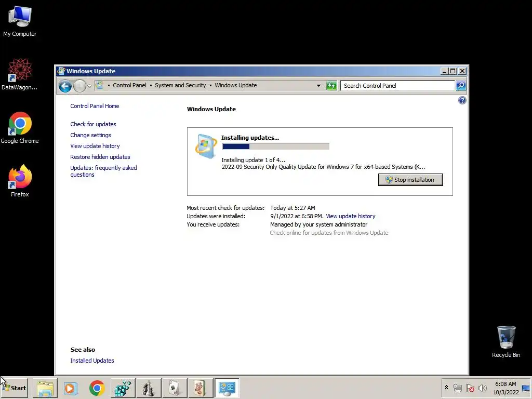Click the Control Panel address bar icon
Screen dimensions: 532x399
click(x=99, y=85)
